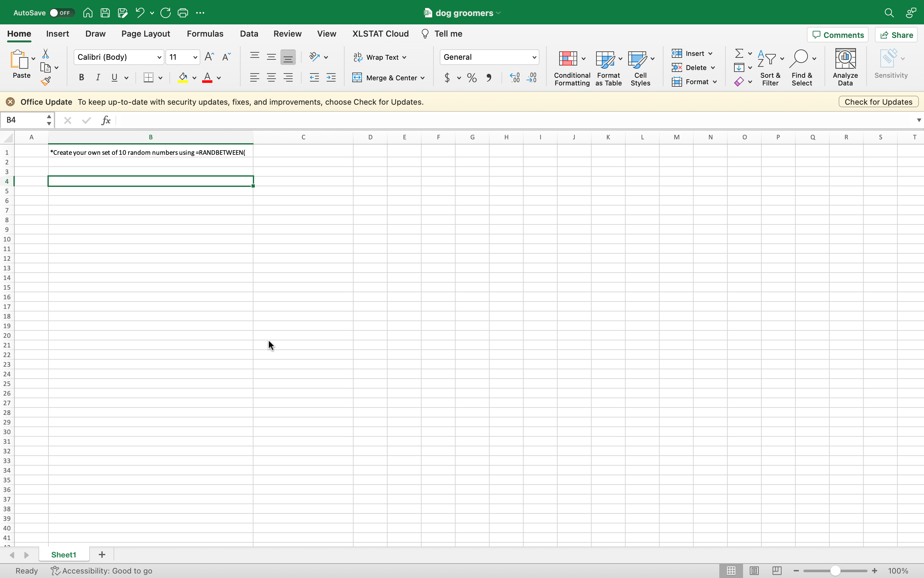Toggle Underline formatting
924x578 pixels.
pos(114,78)
